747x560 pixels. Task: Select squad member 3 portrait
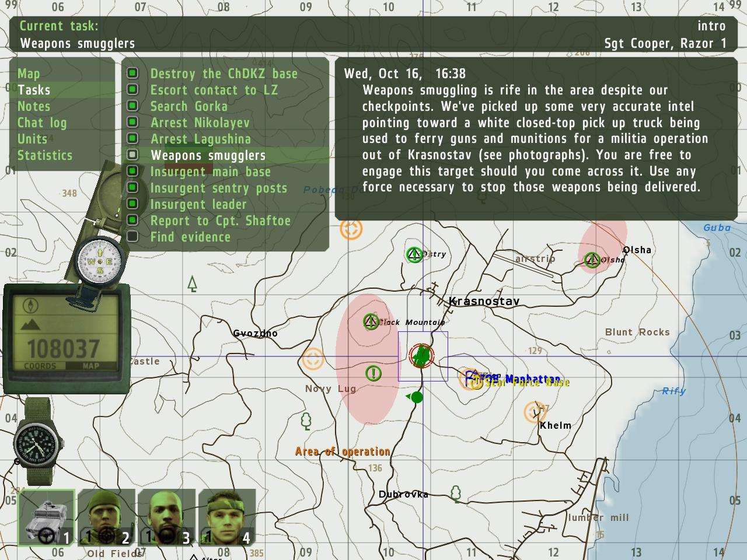pos(167,518)
